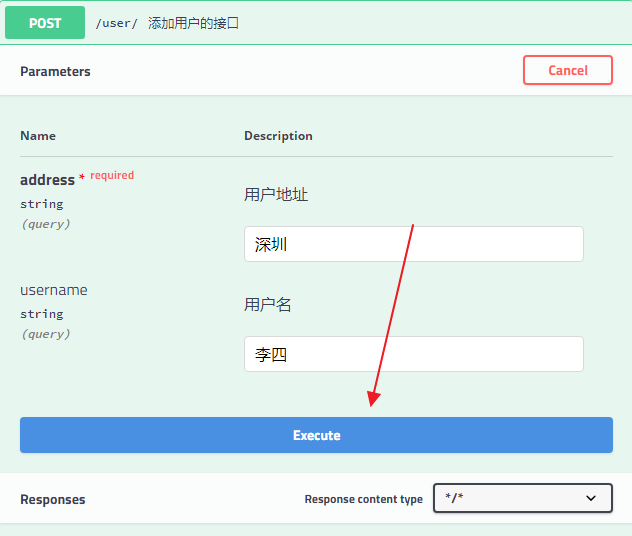The width and height of the screenshot is (632, 536).
Task: Click the Response content type label
Action: [363, 499]
